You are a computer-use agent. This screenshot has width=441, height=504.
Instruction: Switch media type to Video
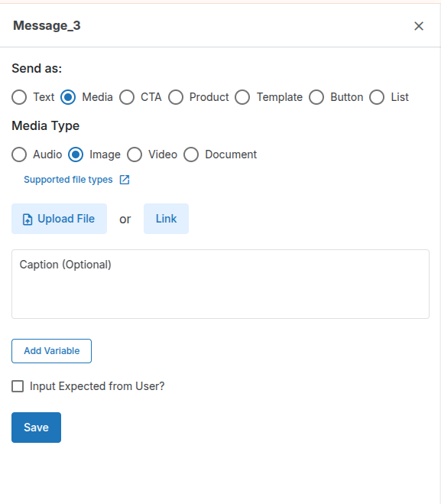point(135,154)
